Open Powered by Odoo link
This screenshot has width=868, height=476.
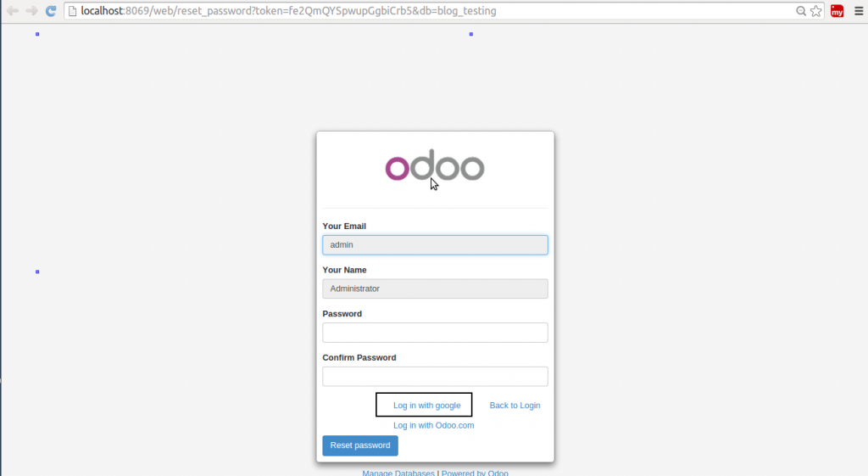475,473
